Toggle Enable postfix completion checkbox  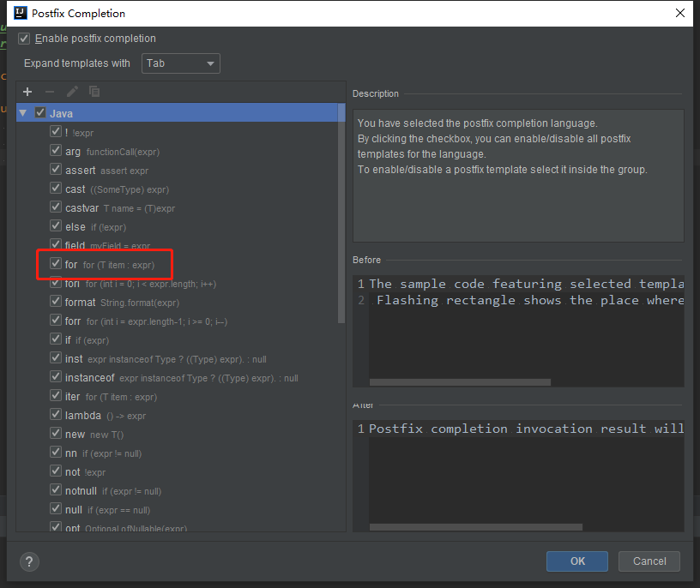tap(24, 39)
